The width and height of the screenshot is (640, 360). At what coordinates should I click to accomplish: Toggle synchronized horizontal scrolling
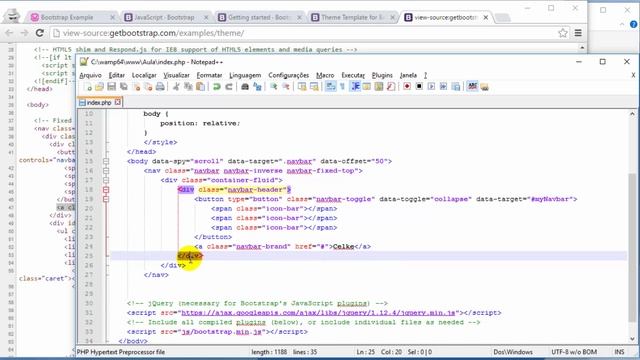click(x=314, y=87)
